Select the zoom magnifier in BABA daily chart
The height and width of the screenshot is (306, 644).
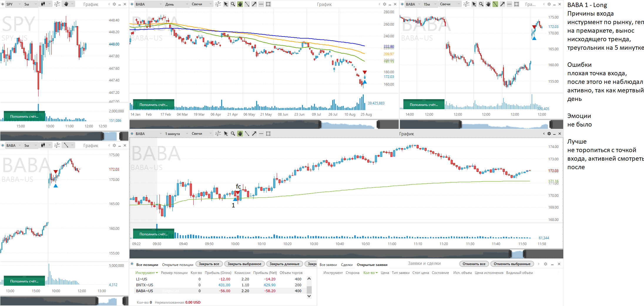[233, 4]
